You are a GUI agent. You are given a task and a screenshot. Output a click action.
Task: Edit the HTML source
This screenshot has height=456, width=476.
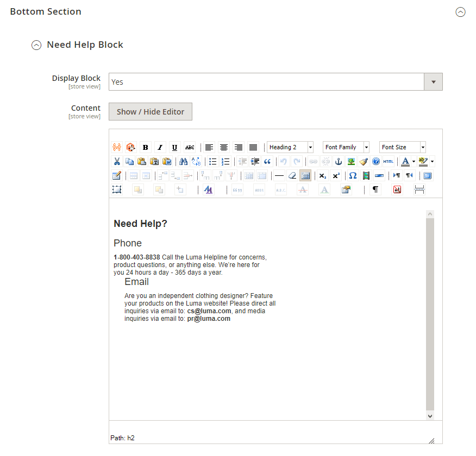(x=389, y=161)
